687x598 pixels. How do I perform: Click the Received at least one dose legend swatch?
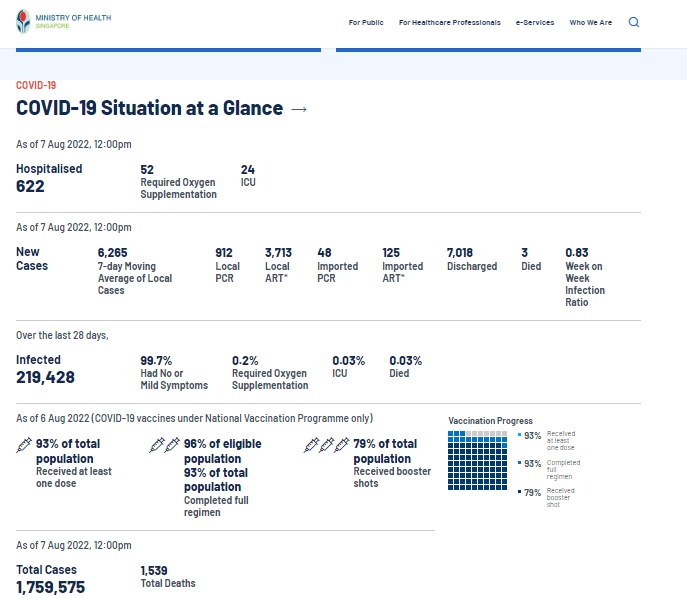tap(519, 436)
